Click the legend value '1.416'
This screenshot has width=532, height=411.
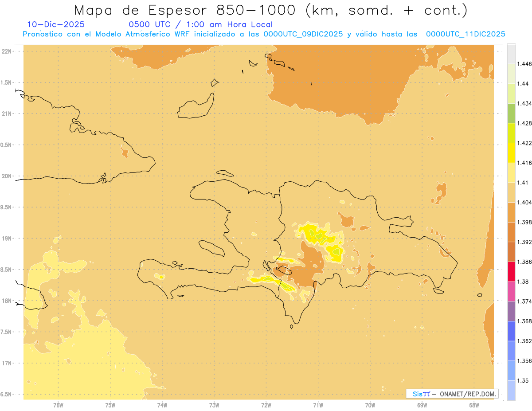[525, 163]
